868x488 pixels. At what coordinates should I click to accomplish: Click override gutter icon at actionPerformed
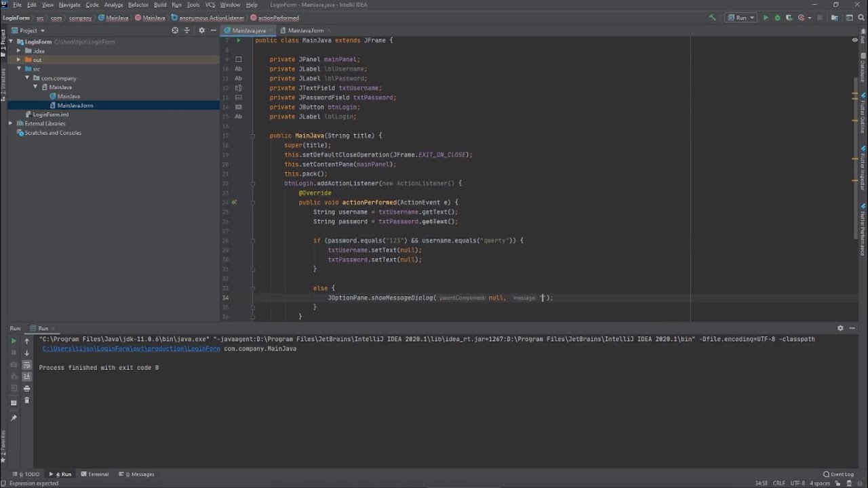tap(235, 203)
